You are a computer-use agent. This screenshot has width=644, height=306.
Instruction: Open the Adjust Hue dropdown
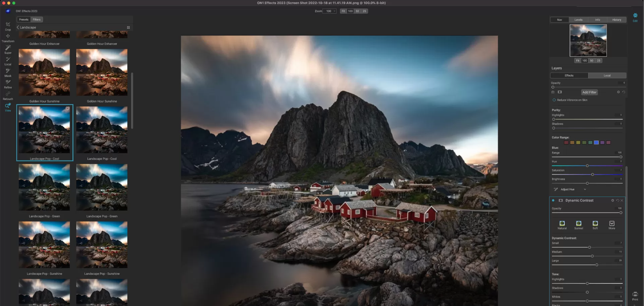pos(573,189)
